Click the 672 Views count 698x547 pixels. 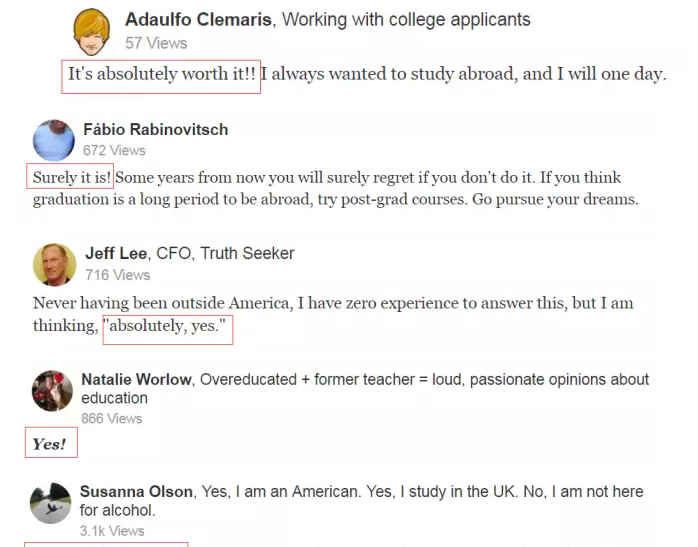coord(114,150)
